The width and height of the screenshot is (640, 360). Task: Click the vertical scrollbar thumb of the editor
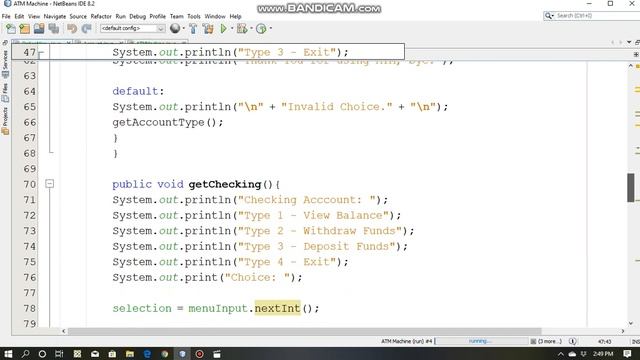coord(631,187)
